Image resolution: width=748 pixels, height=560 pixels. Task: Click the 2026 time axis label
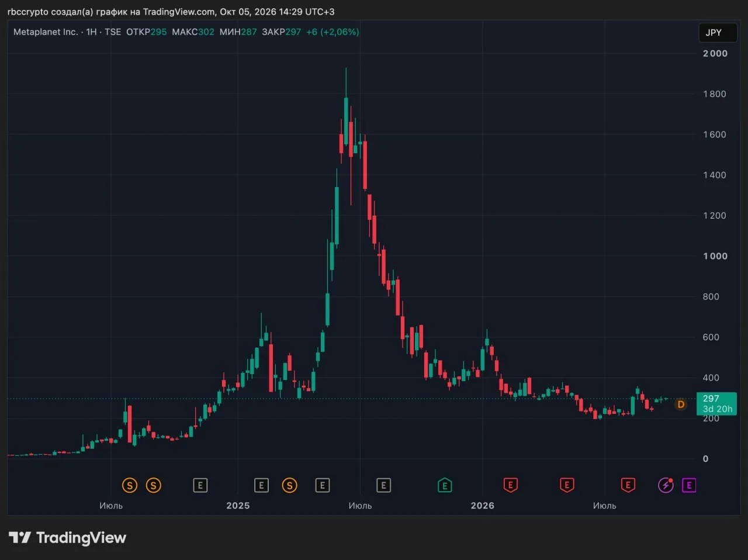tap(483, 506)
